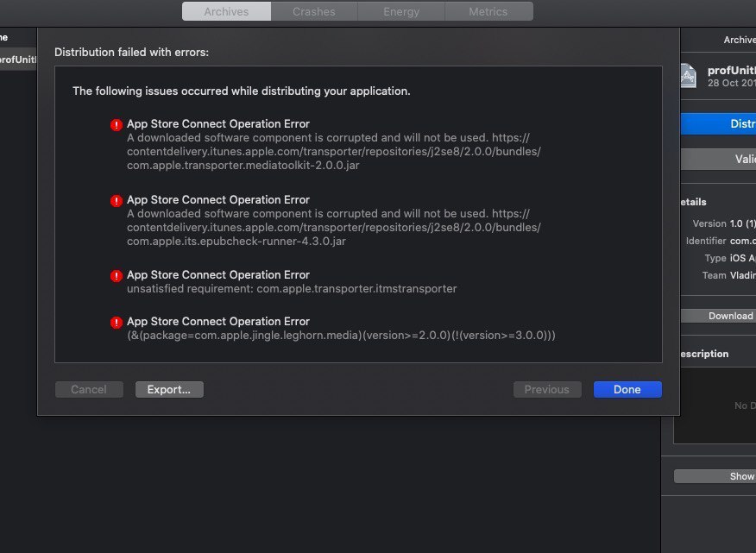
Task: Click error icon beside mediatoolkit-2.0.0.jar error
Action: [x=117, y=125]
